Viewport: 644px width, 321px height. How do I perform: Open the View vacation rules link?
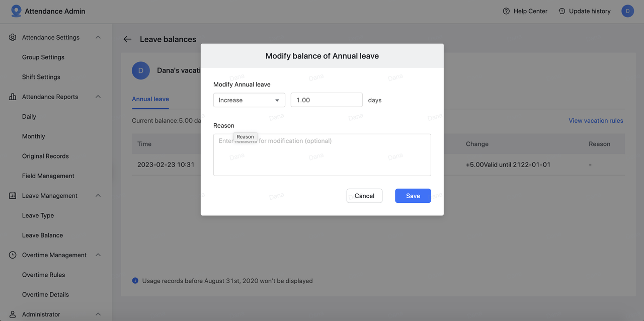[596, 121]
